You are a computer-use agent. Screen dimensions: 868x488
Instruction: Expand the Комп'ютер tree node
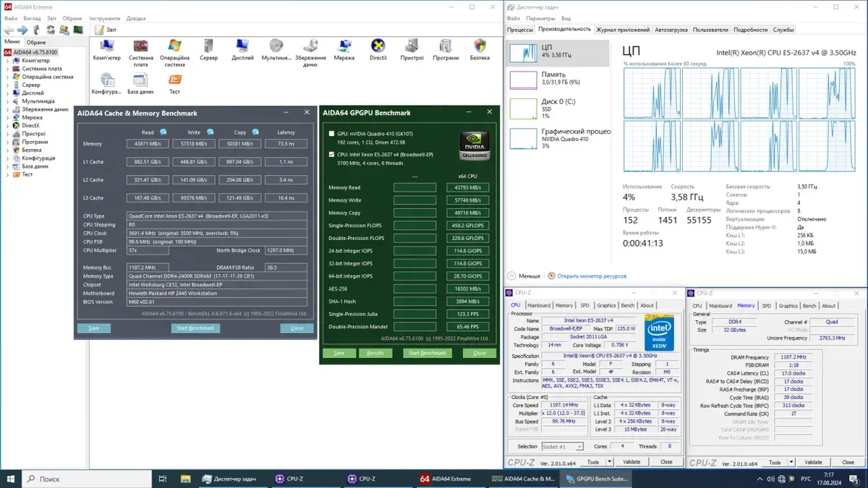click(7, 61)
